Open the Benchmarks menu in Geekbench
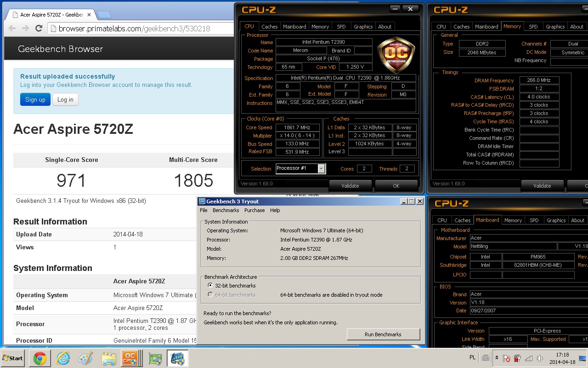 [226, 210]
